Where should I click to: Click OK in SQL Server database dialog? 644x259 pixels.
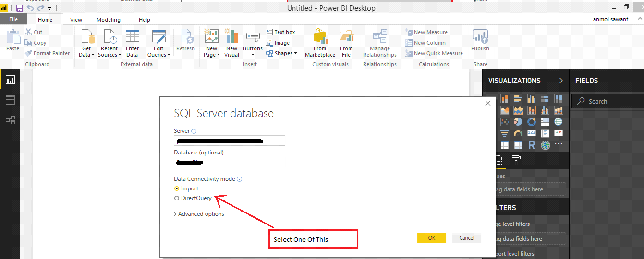(x=432, y=238)
